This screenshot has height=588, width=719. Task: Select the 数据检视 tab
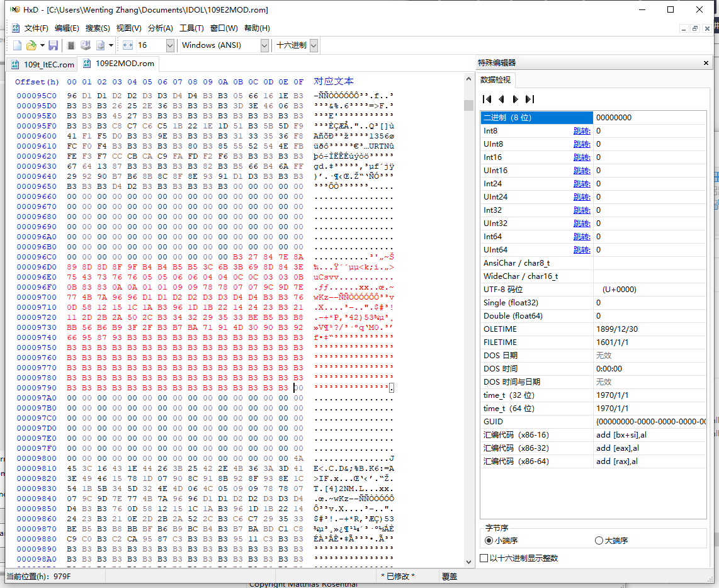[x=495, y=80]
